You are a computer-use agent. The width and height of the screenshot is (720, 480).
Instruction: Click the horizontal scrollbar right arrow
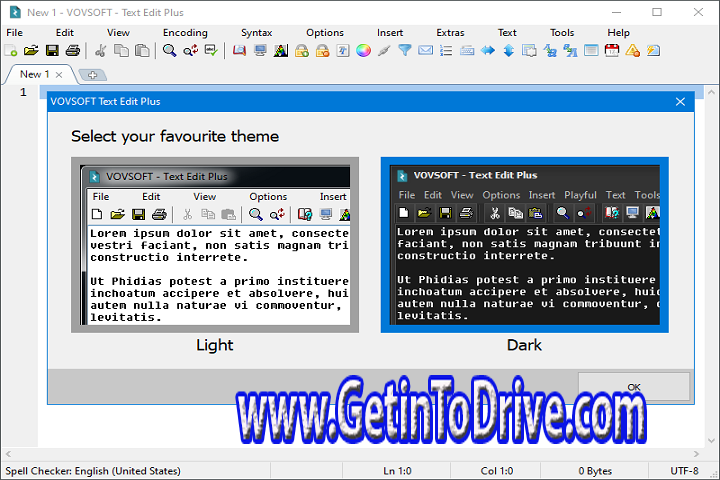(696, 454)
